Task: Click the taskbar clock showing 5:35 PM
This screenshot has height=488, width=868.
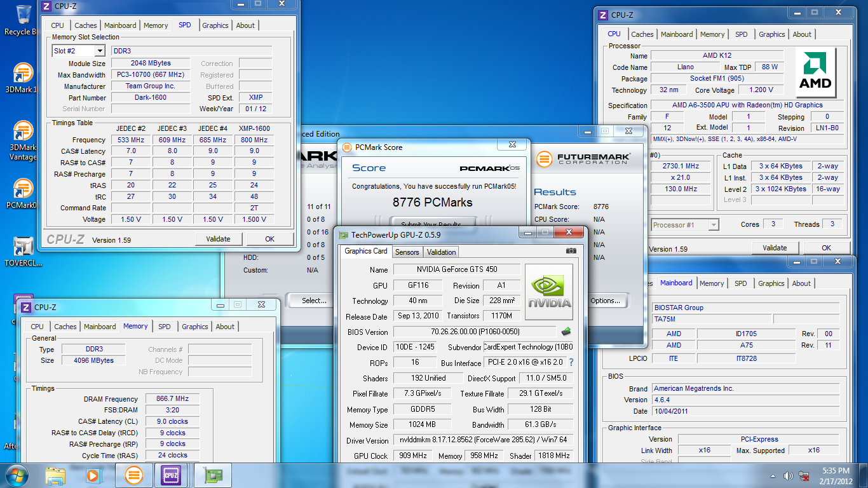Action: [837, 475]
